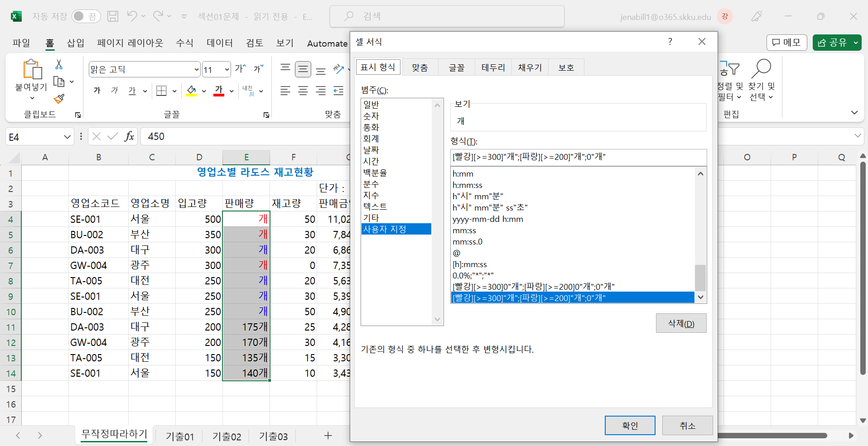Viewport: 868px width, 446px height.
Task: Click the Paste clipboard icon
Action: [32, 70]
